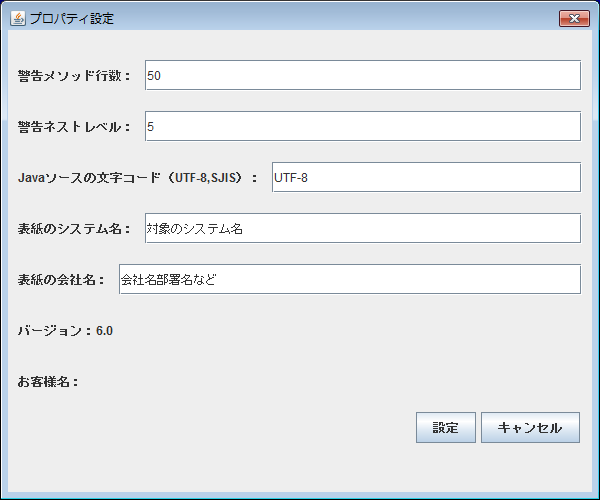Screen dimensions: 600x500
Task: Apply changes with the 設定 button
Action: click(x=446, y=427)
